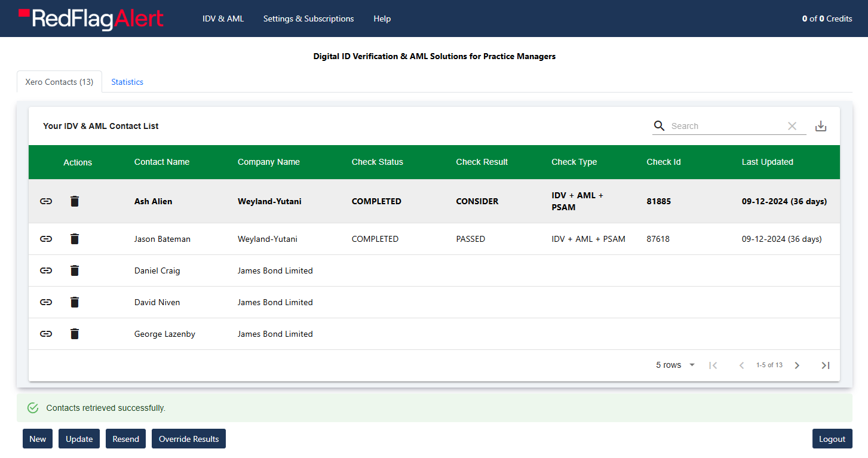Click the New button
The width and height of the screenshot is (868, 458).
38,439
